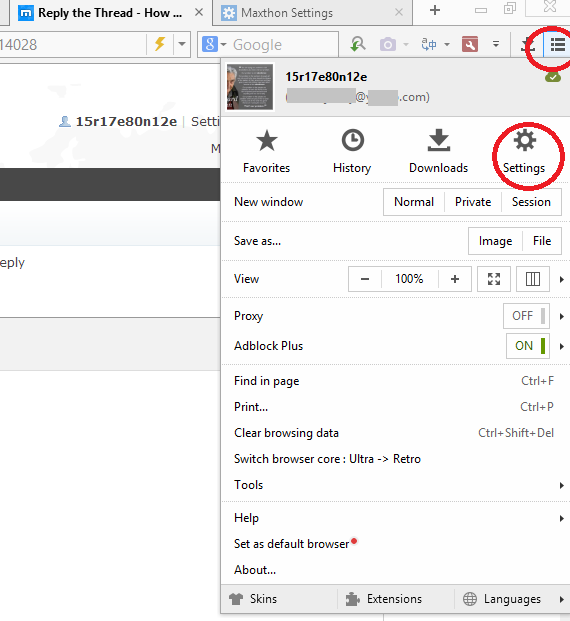Expand the Languages submenu arrow
The height and width of the screenshot is (621, 570).
[x=562, y=599]
